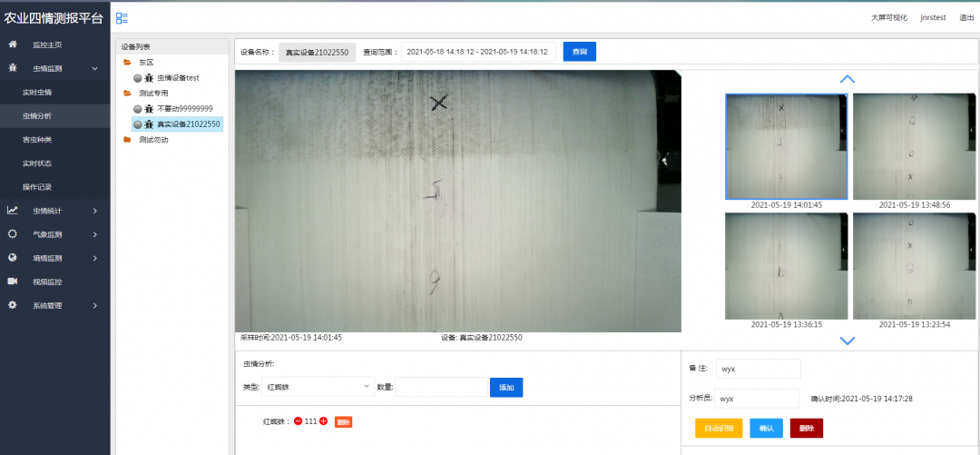
Task: Click the up arrow above the thumbnails
Action: 847,79
